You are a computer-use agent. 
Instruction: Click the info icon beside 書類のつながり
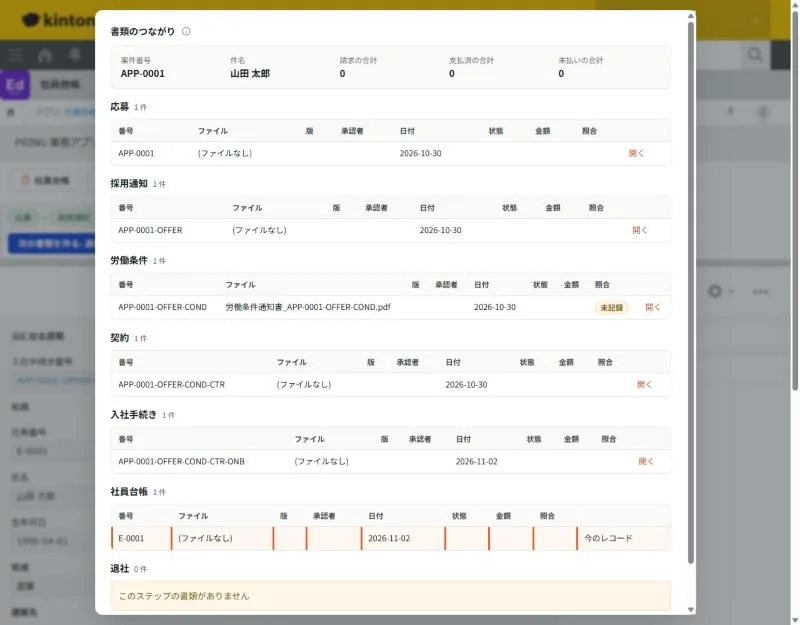click(186, 32)
